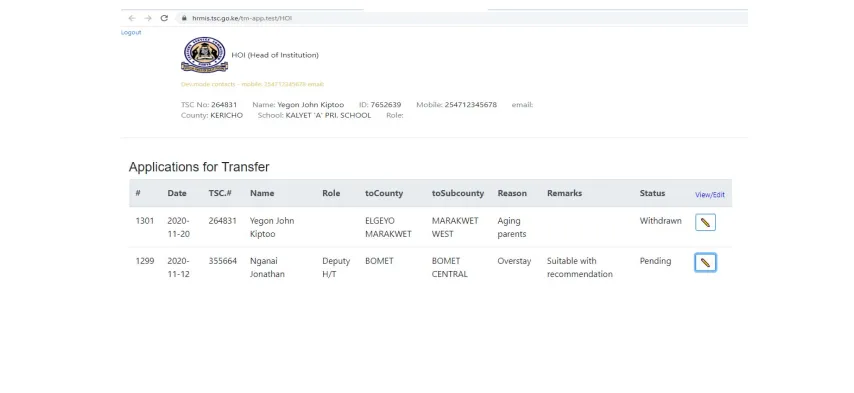
Task: Click the name Nganai Jonathan
Action: (x=267, y=268)
